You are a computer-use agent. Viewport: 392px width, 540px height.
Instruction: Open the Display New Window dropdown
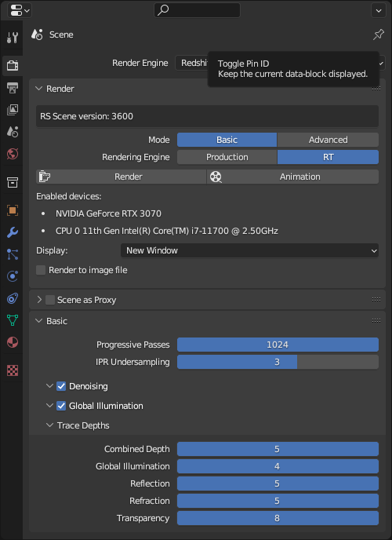click(x=249, y=250)
